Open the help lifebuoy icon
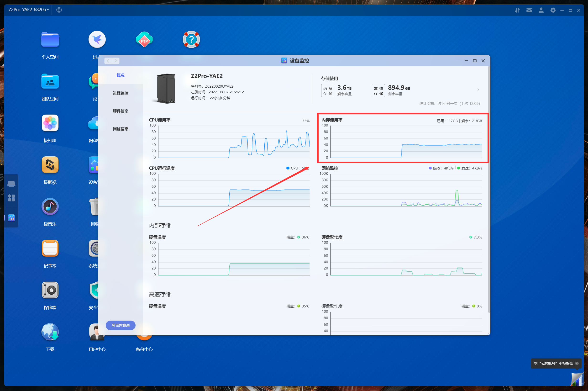The width and height of the screenshot is (588, 391). tap(191, 39)
